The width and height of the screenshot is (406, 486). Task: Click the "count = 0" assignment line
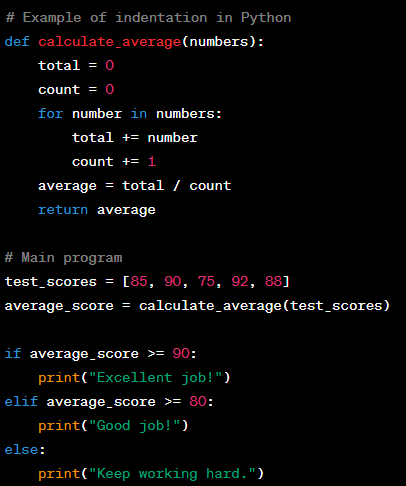click(76, 89)
